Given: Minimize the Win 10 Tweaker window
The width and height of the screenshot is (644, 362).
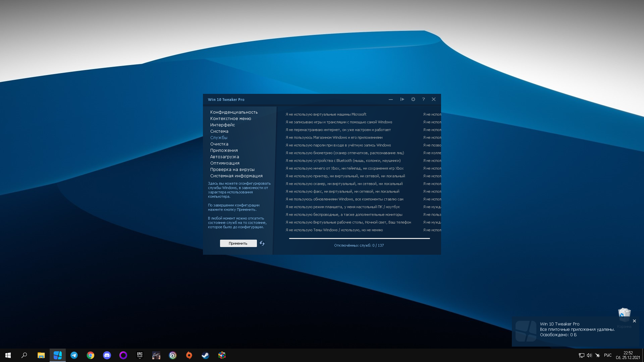Looking at the screenshot, I should coord(391,99).
